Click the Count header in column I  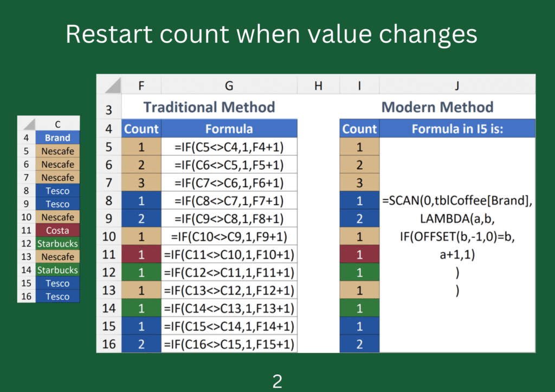point(359,129)
